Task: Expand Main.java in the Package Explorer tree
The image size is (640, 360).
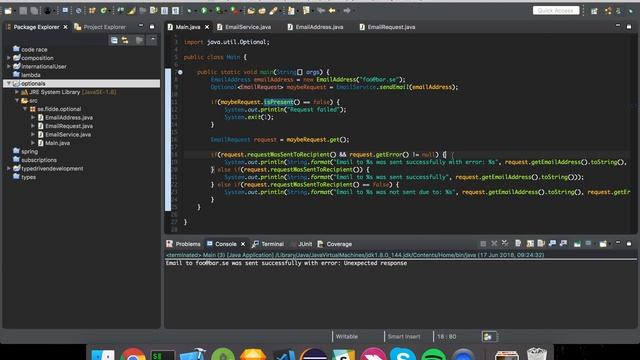Action: (x=33, y=143)
